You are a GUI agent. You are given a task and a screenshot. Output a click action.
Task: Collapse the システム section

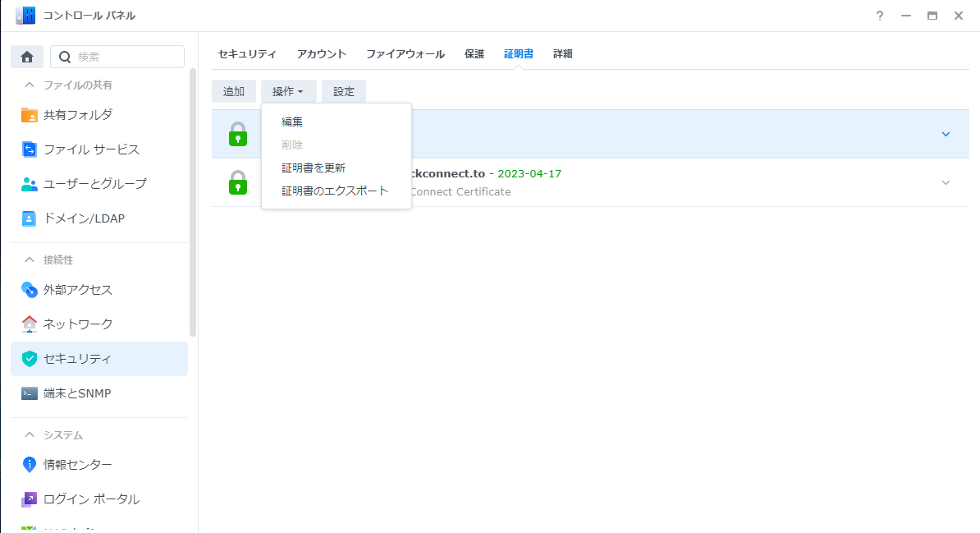point(30,434)
